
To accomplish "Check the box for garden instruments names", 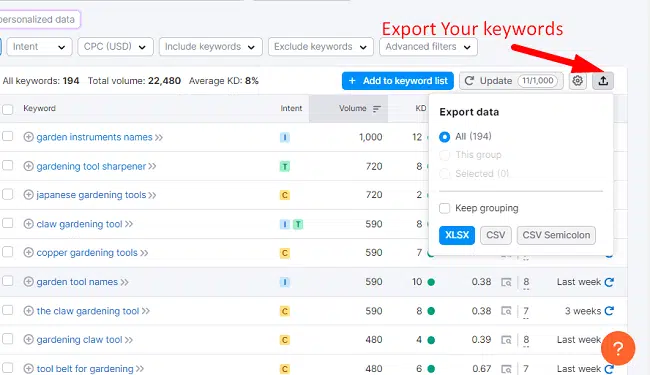I will tap(7, 136).
